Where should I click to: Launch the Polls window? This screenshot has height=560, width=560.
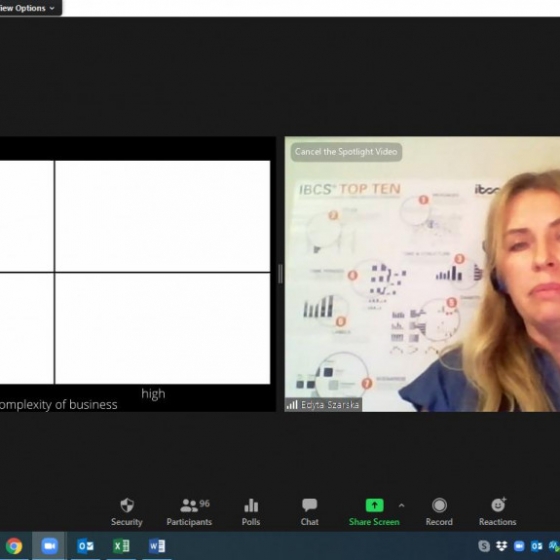tap(251, 512)
